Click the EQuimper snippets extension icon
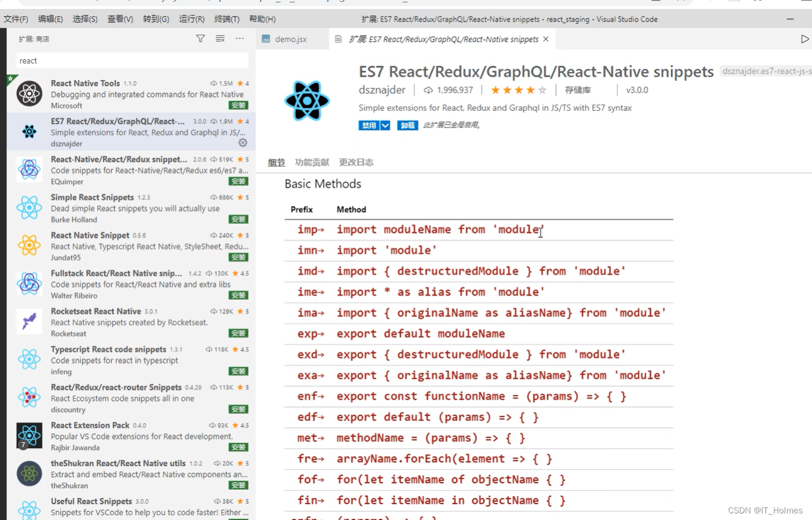The height and width of the screenshot is (520, 812). (x=29, y=169)
